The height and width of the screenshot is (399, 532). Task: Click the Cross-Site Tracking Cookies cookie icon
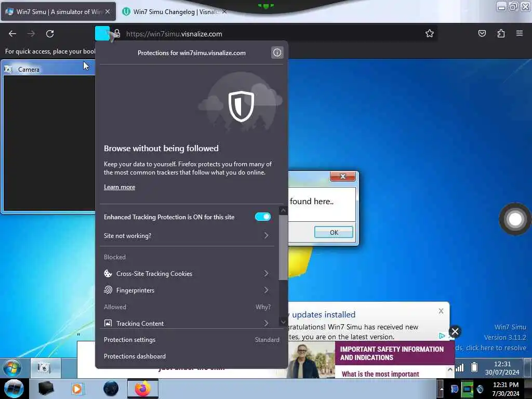coord(108,273)
